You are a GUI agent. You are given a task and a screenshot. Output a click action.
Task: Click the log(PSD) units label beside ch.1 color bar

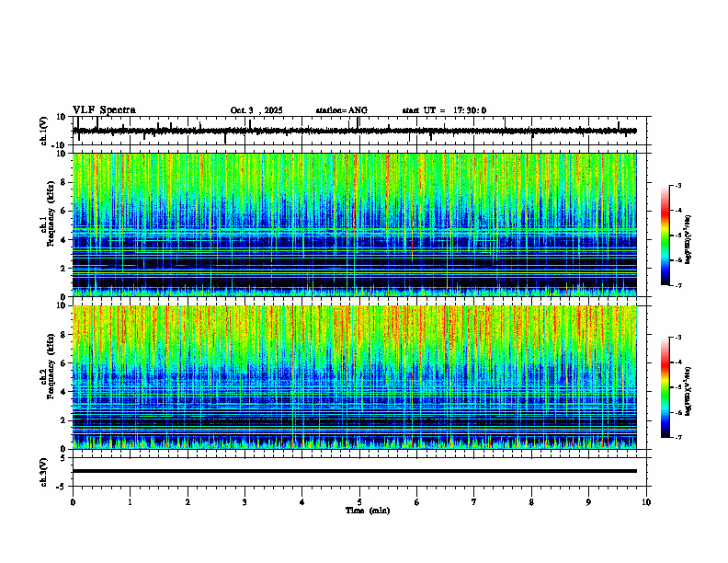[688, 239]
